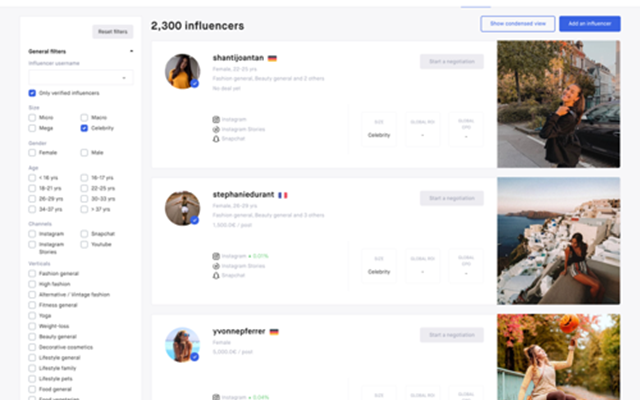Check the Fashion general vertical
This screenshot has height=400, width=640.
(x=32, y=273)
